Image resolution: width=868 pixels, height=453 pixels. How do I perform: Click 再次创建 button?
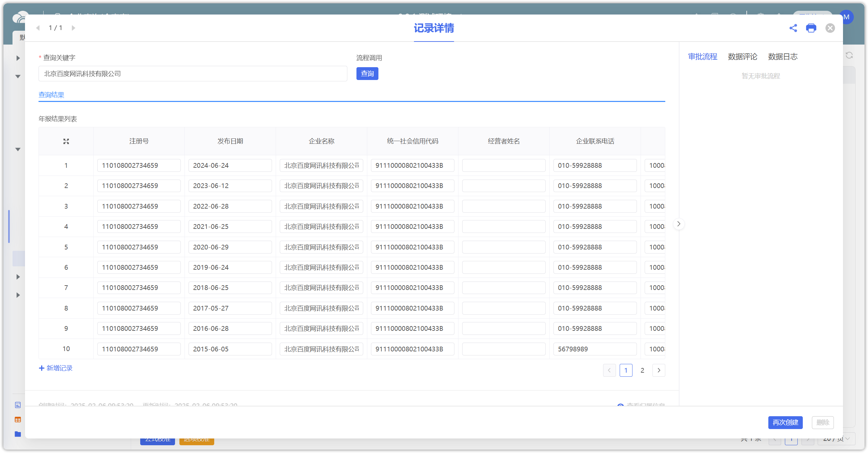pos(785,422)
